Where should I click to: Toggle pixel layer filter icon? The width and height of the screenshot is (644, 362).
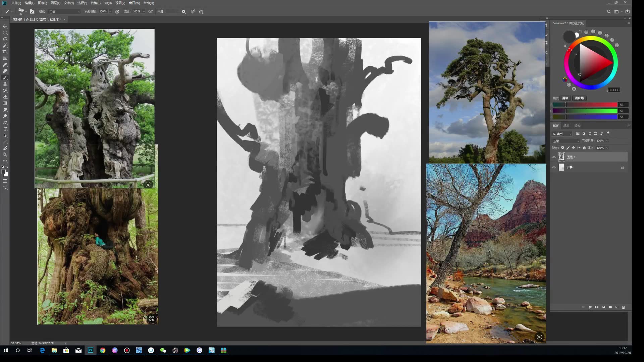point(578,134)
